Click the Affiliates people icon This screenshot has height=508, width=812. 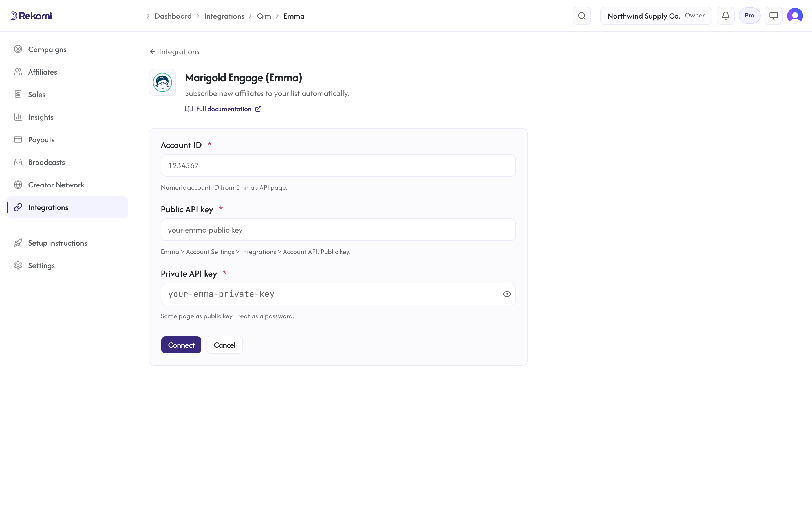[x=18, y=72]
